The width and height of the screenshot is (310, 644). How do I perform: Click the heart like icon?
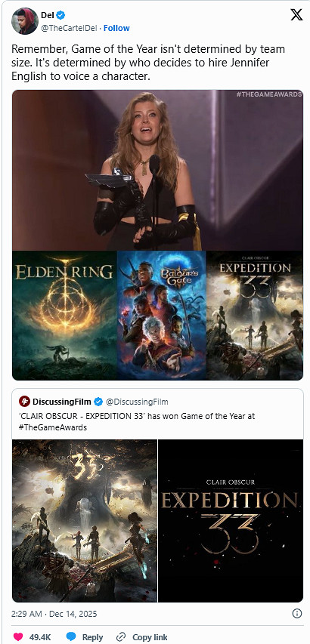tap(18, 637)
